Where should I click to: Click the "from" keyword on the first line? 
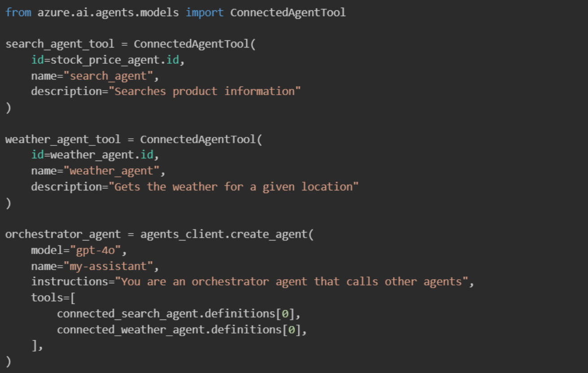pos(18,12)
